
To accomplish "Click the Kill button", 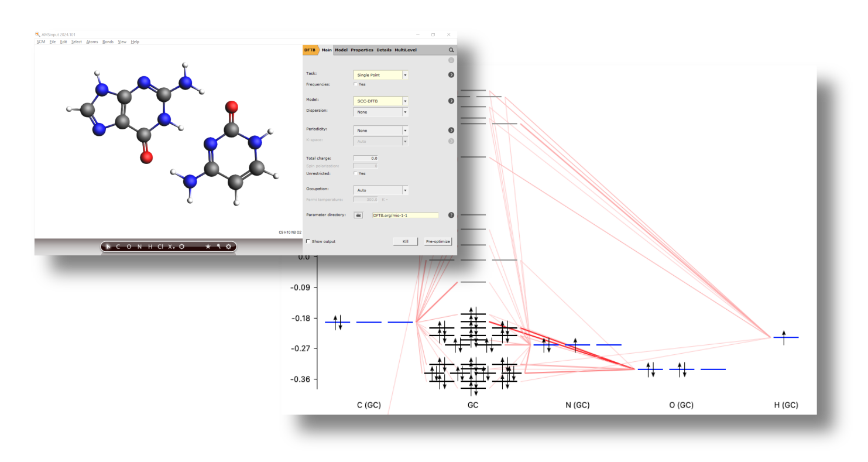I will coord(405,241).
